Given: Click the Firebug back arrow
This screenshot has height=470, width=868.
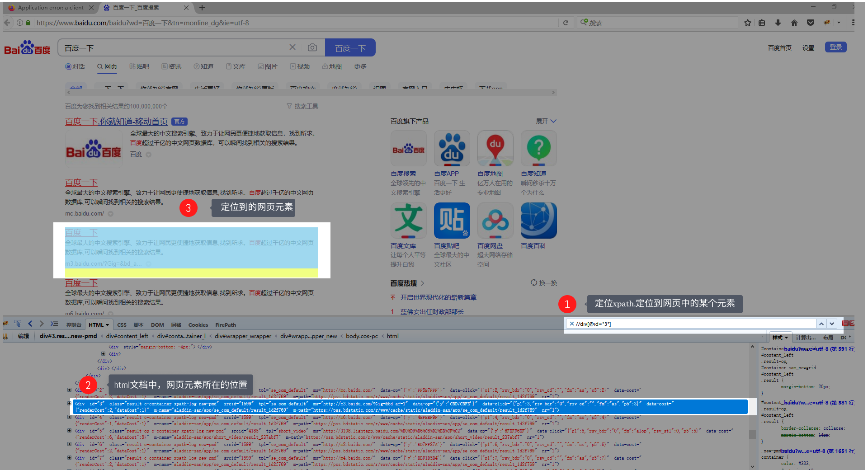Looking at the screenshot, I should (30, 324).
